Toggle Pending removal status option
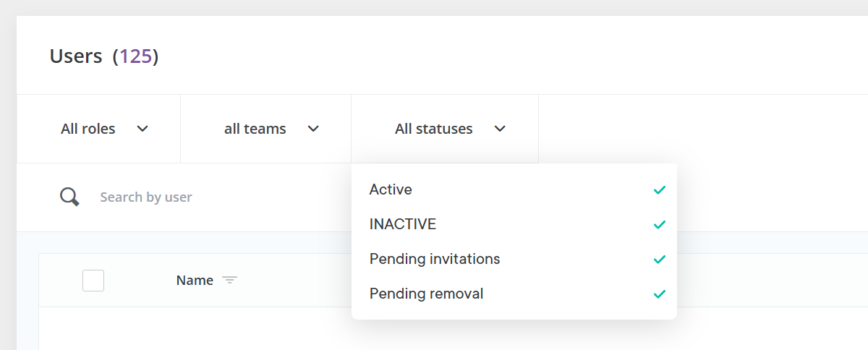 [x=426, y=294]
